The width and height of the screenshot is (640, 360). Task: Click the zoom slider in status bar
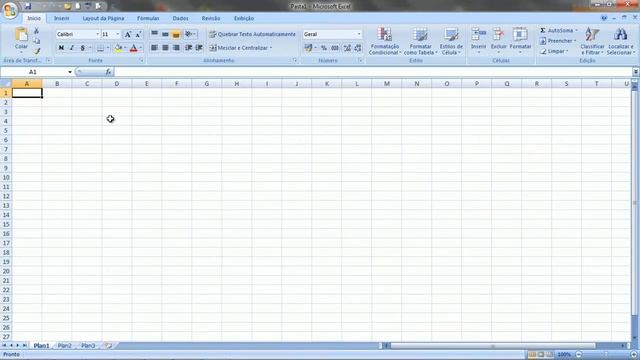[606, 355]
